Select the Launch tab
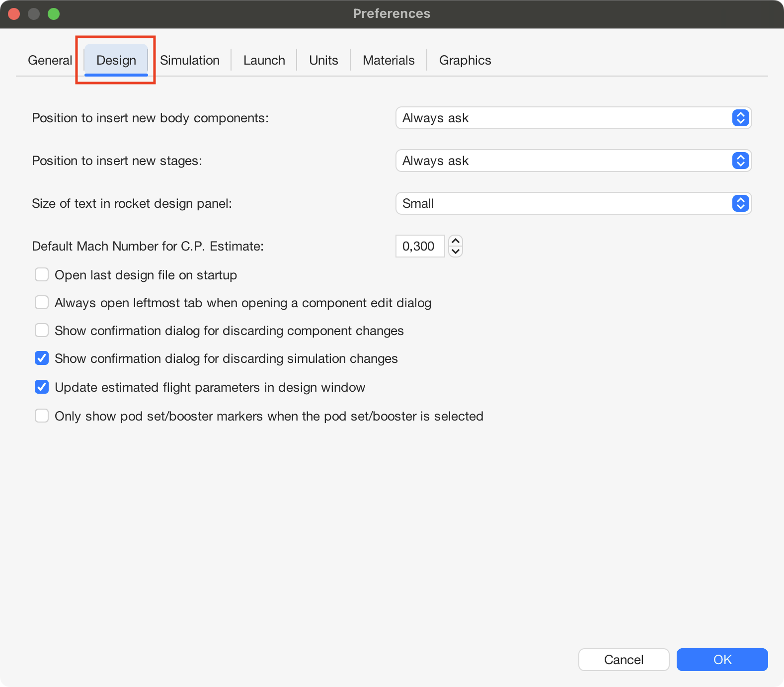The width and height of the screenshot is (784, 687). [264, 60]
